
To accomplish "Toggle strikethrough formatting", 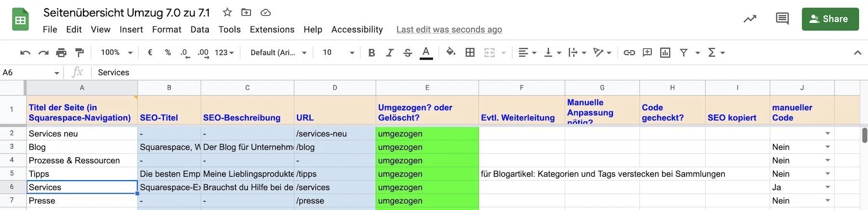I will 408,52.
